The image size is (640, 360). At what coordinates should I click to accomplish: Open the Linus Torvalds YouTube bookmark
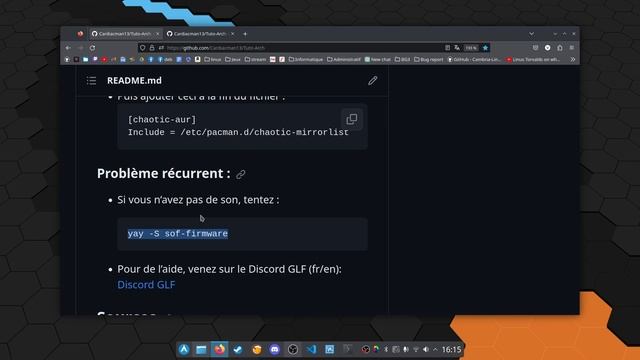pos(533,59)
